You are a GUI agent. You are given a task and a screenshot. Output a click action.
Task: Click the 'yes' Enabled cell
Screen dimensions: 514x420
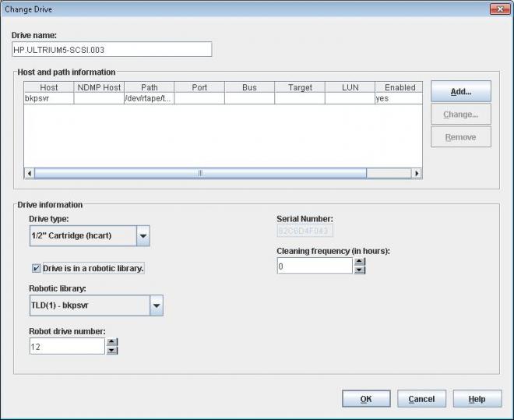(399, 98)
